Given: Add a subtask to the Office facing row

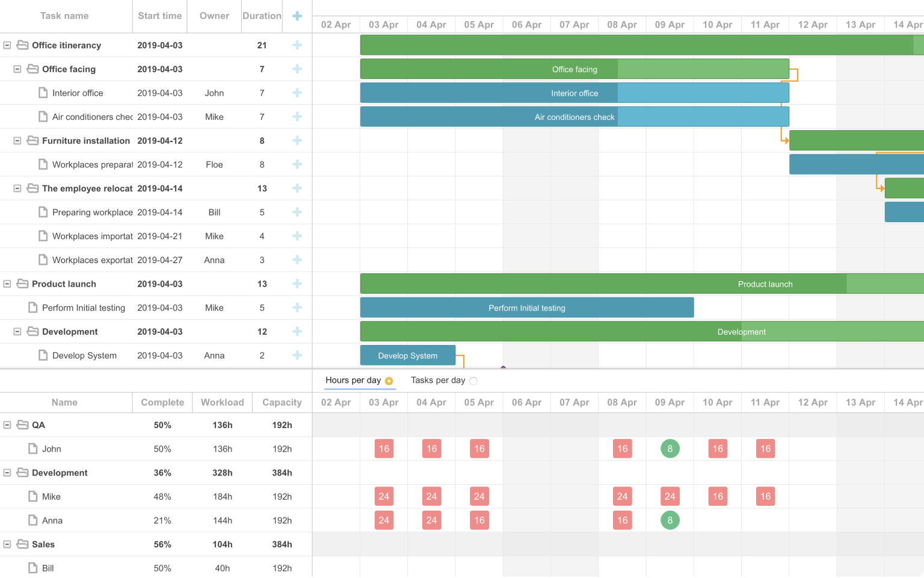Looking at the screenshot, I should click(x=297, y=69).
